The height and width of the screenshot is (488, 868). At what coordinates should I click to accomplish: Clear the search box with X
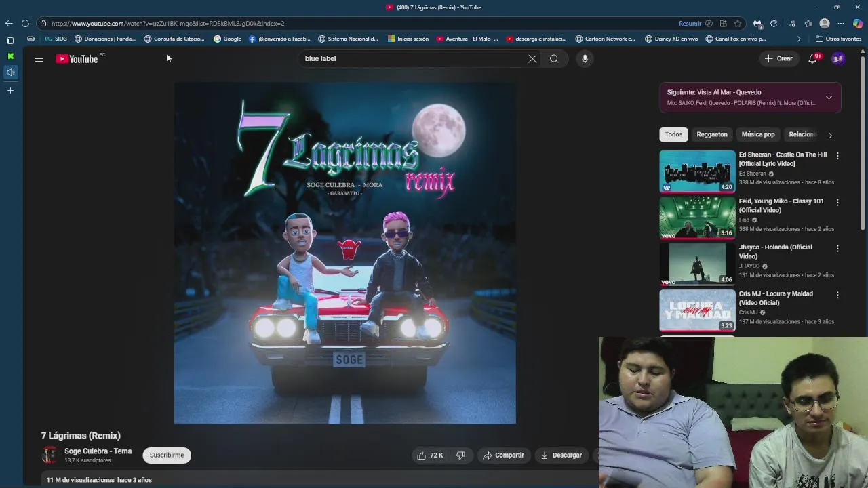(x=532, y=59)
